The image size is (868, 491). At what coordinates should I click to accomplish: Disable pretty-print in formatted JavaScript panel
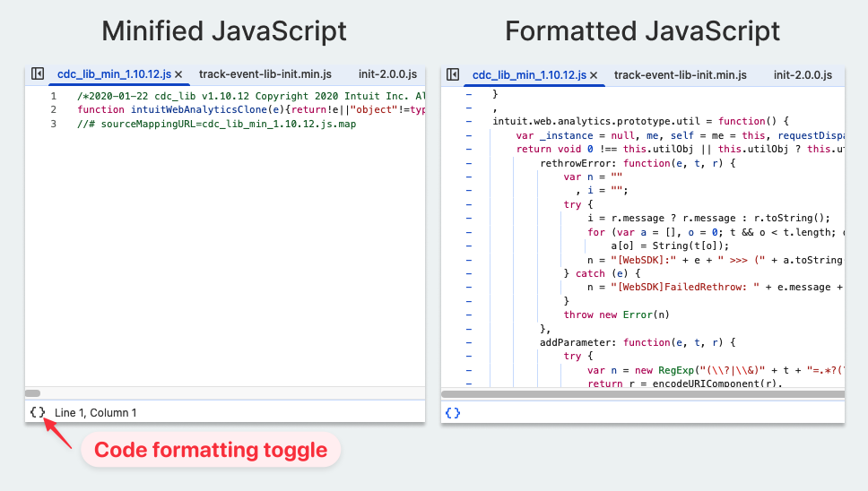click(453, 413)
